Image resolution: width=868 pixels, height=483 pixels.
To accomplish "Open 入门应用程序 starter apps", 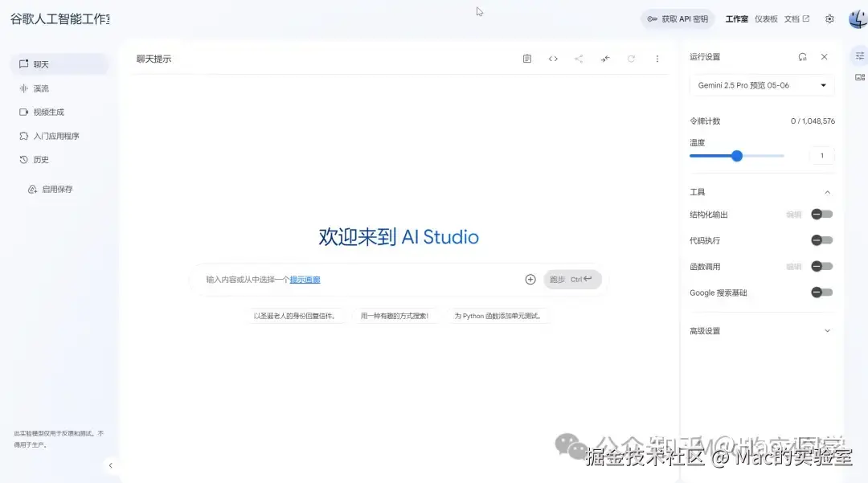I will (x=59, y=136).
